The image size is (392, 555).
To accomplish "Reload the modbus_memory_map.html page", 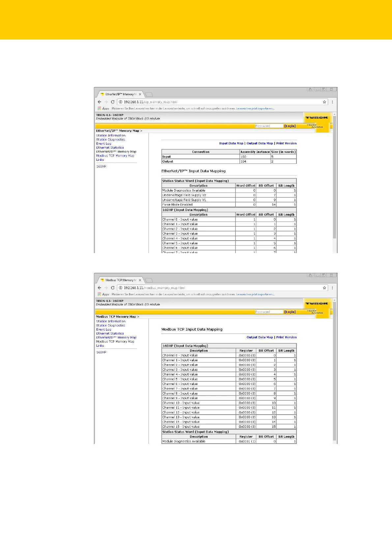I will click(113, 288).
